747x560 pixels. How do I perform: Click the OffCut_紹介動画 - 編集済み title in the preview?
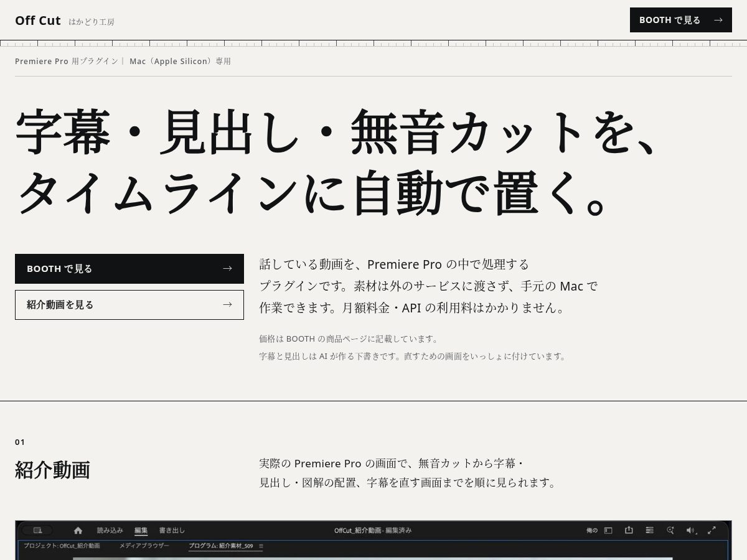point(373,531)
